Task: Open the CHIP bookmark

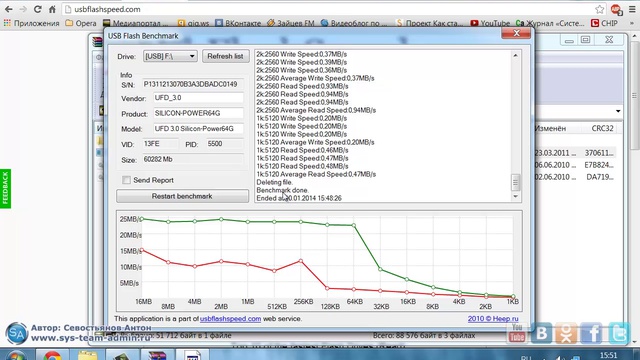Action: (604, 23)
